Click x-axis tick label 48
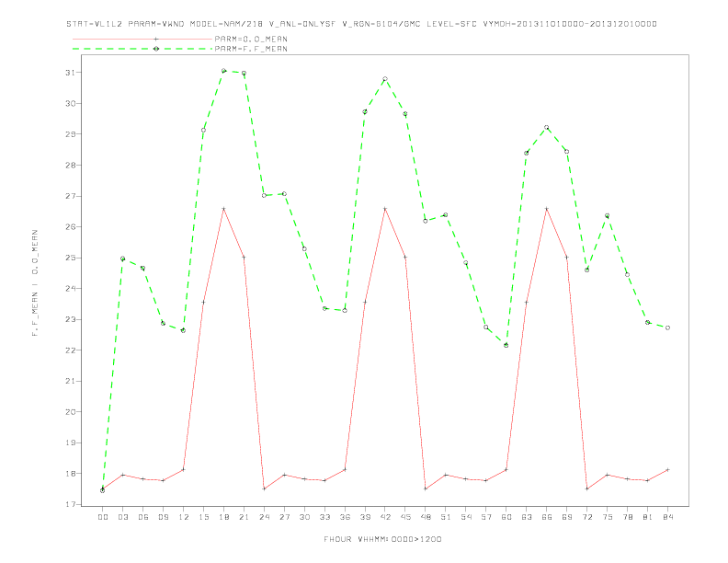The image size is (728, 563). 426,517
